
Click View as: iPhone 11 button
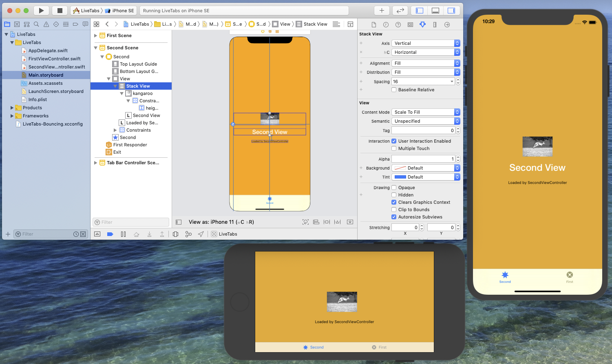pos(221,222)
